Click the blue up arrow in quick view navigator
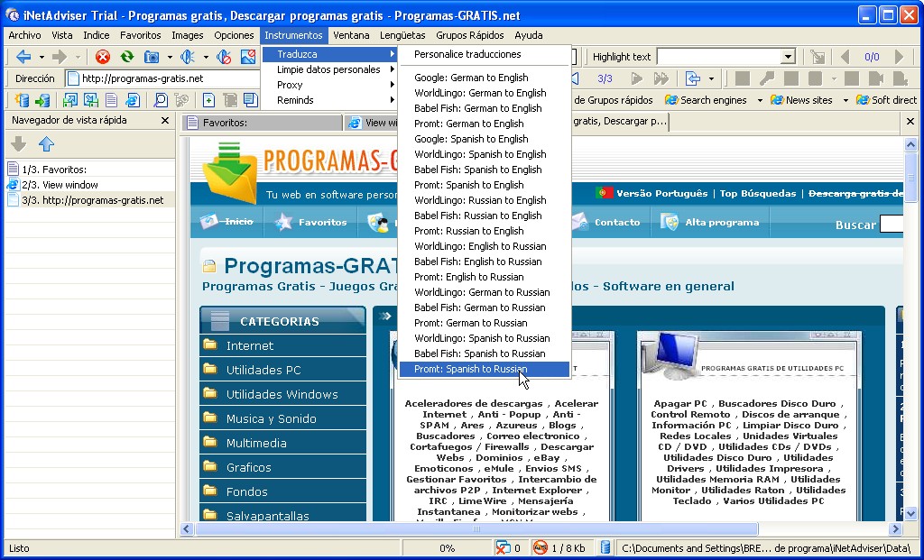The width and height of the screenshot is (924, 560). pyautogui.click(x=46, y=143)
